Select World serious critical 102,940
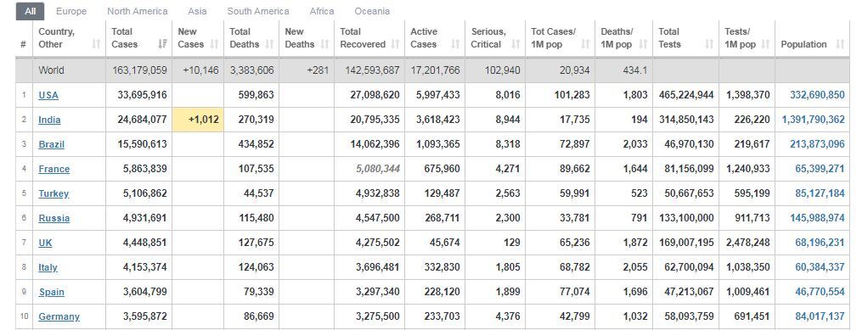The image size is (868, 330). coord(502,70)
